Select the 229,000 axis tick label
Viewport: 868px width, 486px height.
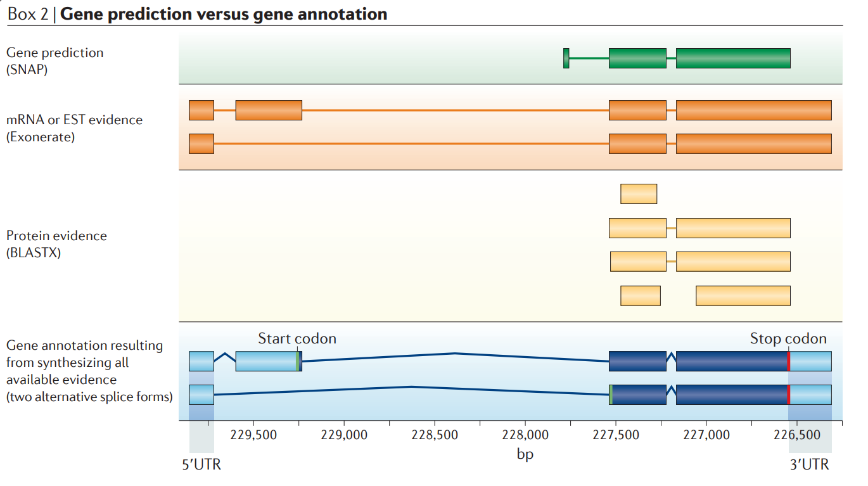[344, 435]
